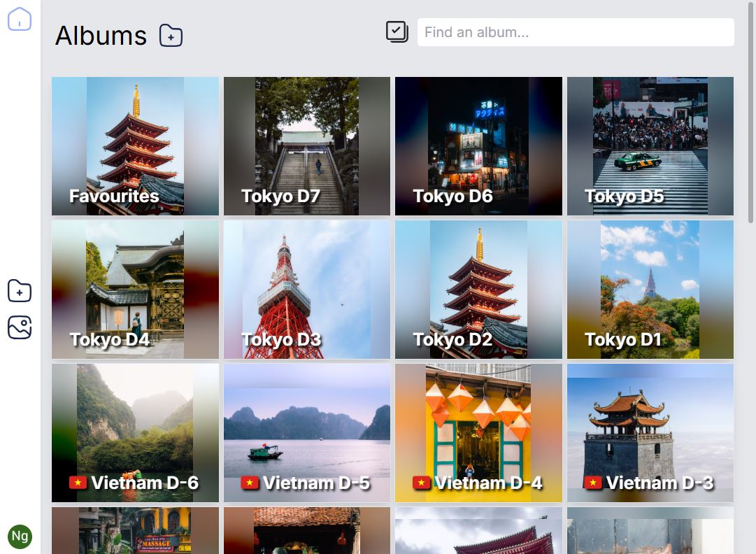Create a new album using the sidebar folder icon
Image resolution: width=756 pixels, height=554 pixels.
[x=20, y=291]
